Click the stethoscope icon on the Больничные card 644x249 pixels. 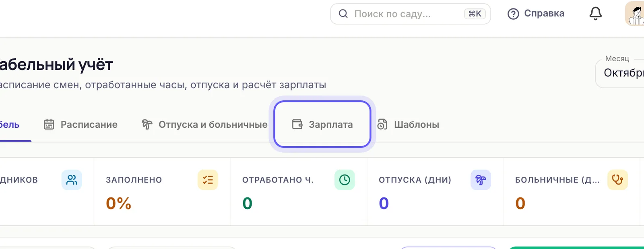pyautogui.click(x=617, y=180)
